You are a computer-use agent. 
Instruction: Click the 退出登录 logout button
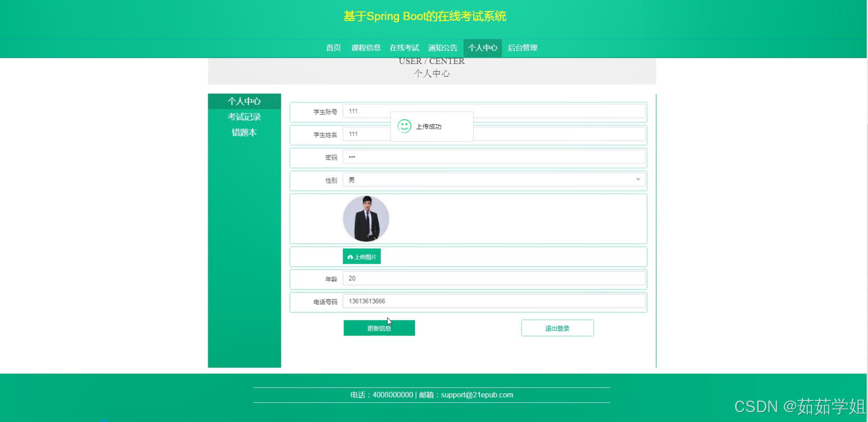pyautogui.click(x=557, y=328)
